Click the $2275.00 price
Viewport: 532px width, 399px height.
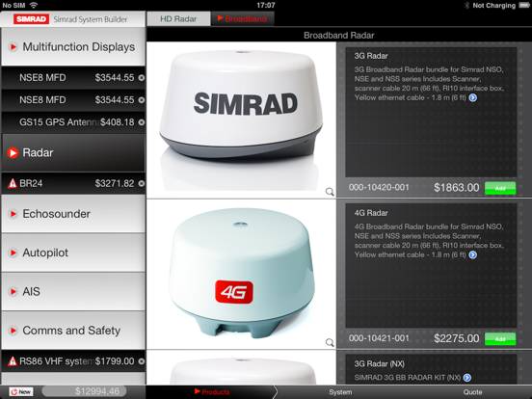pyautogui.click(x=456, y=338)
